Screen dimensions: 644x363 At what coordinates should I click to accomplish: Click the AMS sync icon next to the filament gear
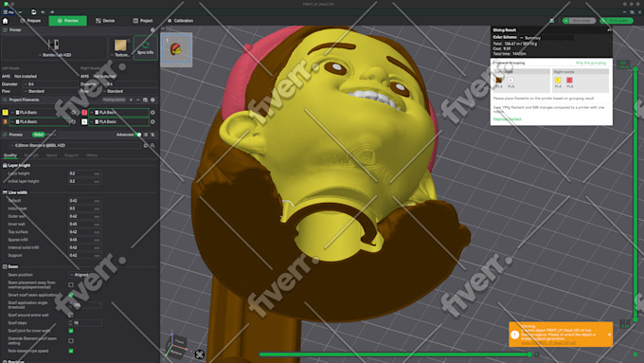coord(146,100)
